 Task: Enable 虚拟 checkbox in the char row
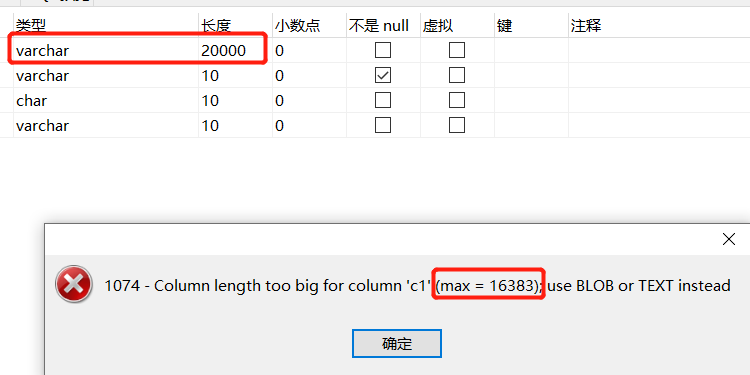click(x=457, y=100)
